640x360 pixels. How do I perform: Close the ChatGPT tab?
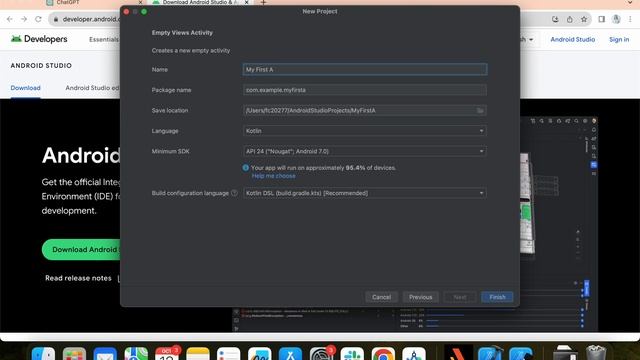[x=140, y=2]
